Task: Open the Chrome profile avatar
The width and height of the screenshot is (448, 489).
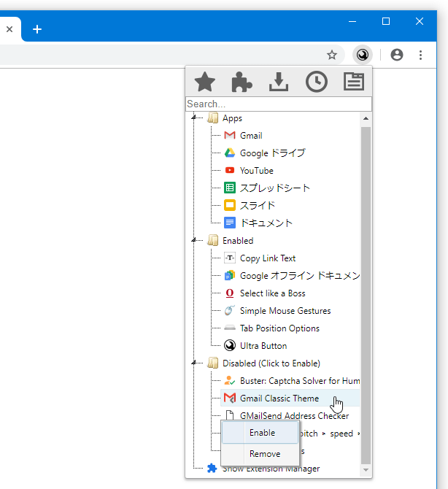Action: (x=397, y=55)
